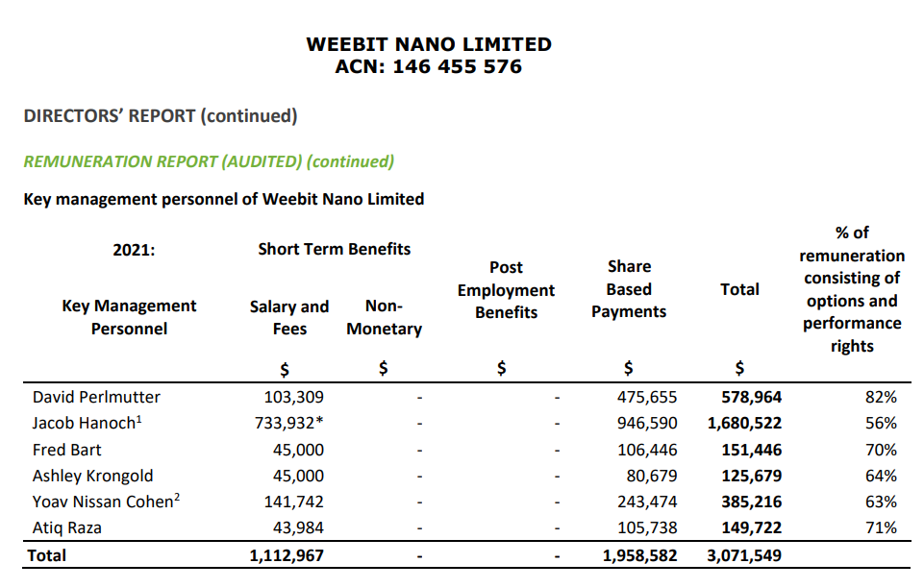Image resolution: width=924 pixels, height=588 pixels.
Task: Click the David Perlmutter row name
Action: (x=96, y=397)
